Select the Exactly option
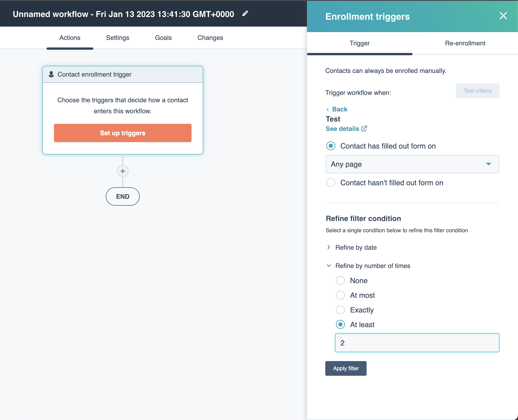 340,310
